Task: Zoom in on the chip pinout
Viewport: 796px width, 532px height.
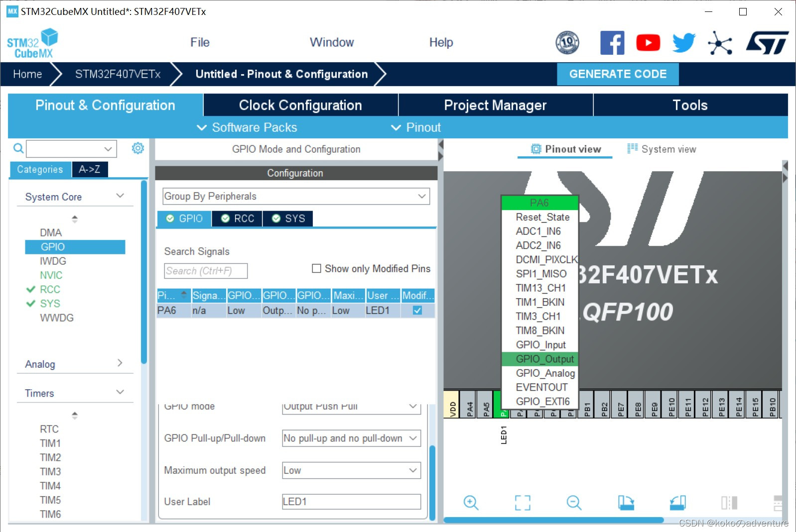Action: [x=471, y=503]
